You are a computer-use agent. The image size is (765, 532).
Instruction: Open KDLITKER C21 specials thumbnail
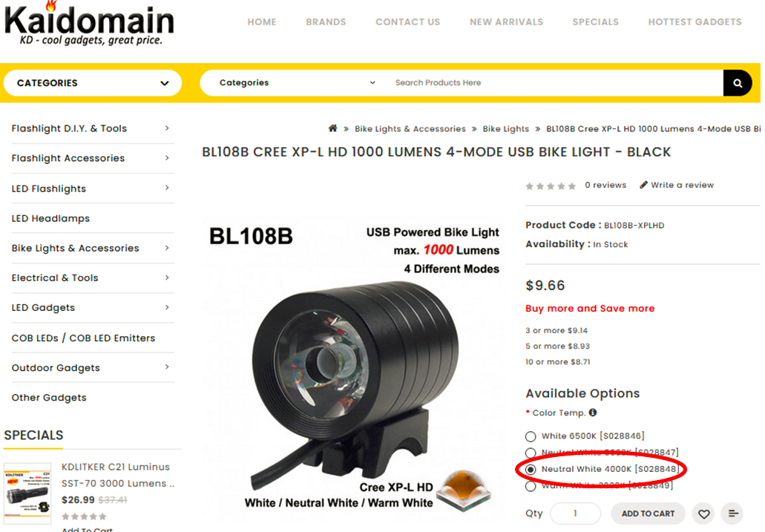[x=27, y=493]
